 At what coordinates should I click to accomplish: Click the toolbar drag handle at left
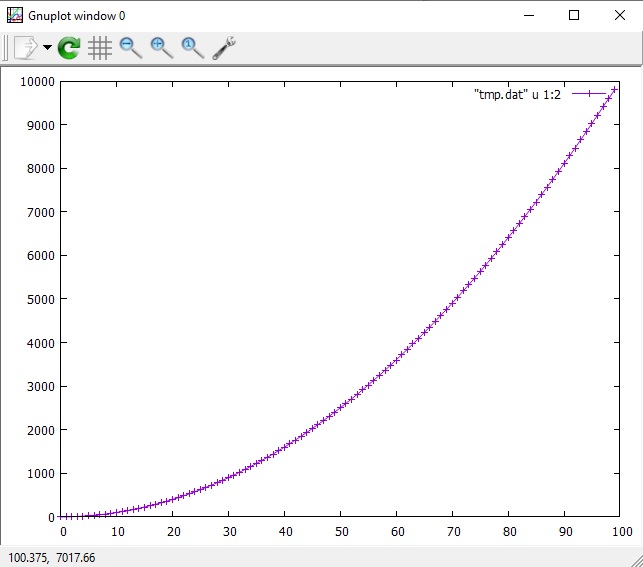point(5,47)
